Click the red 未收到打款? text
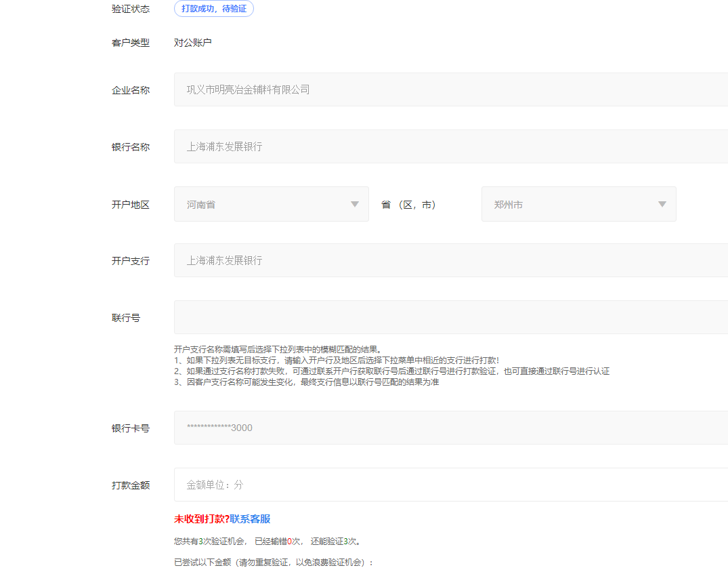 (200, 518)
